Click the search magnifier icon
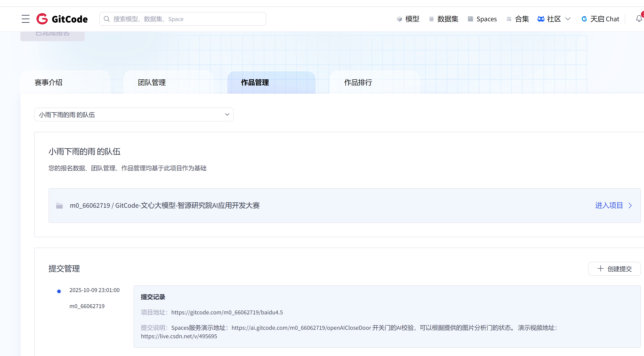The width and height of the screenshot is (644, 356). pyautogui.click(x=106, y=19)
